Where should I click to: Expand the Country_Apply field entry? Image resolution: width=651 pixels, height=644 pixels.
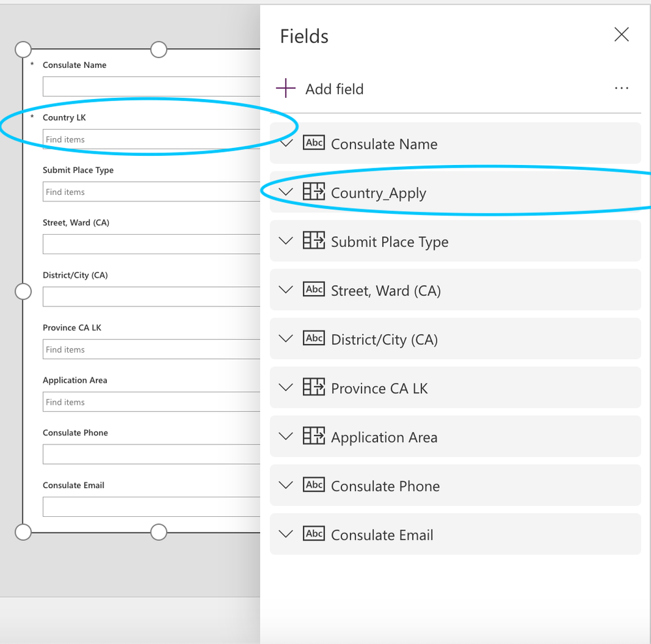(x=287, y=192)
